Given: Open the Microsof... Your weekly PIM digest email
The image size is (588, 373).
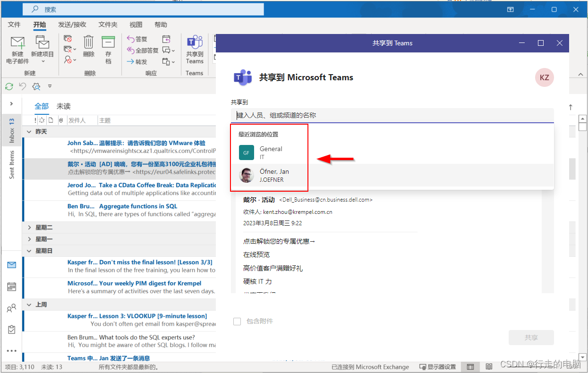Looking at the screenshot, I should (119, 288).
